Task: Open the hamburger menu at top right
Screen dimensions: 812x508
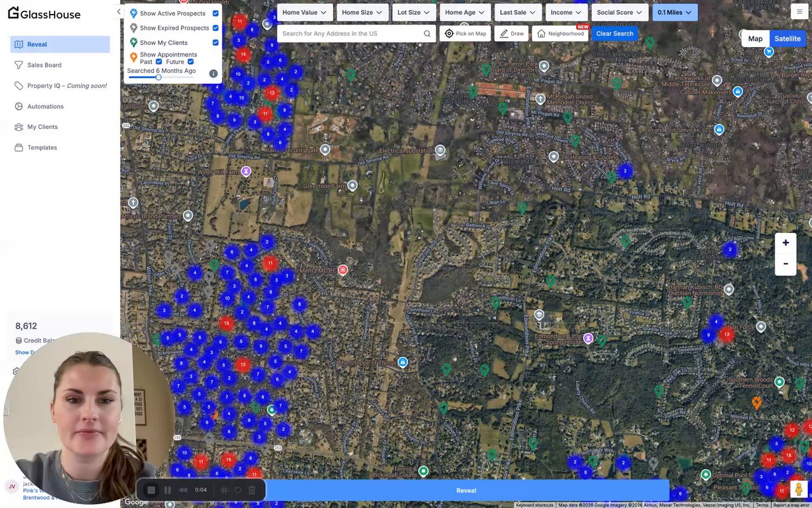Action: [x=799, y=11]
